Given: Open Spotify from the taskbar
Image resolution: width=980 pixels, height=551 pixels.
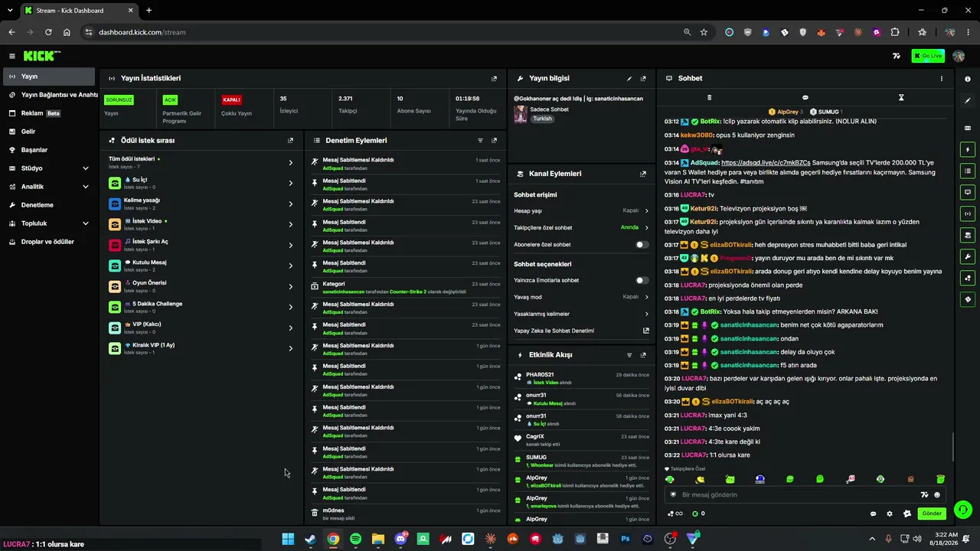Looking at the screenshot, I should [355, 539].
